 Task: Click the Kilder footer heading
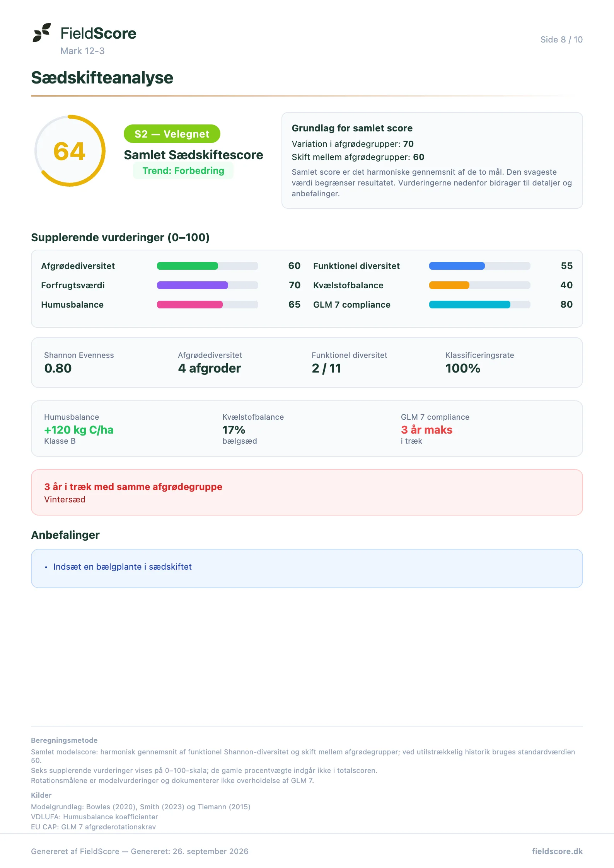[41, 795]
